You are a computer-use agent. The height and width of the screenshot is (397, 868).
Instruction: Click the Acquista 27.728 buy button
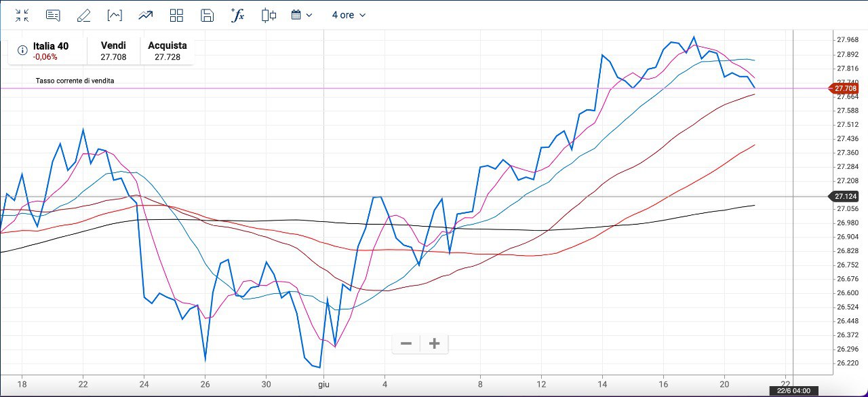(x=167, y=51)
